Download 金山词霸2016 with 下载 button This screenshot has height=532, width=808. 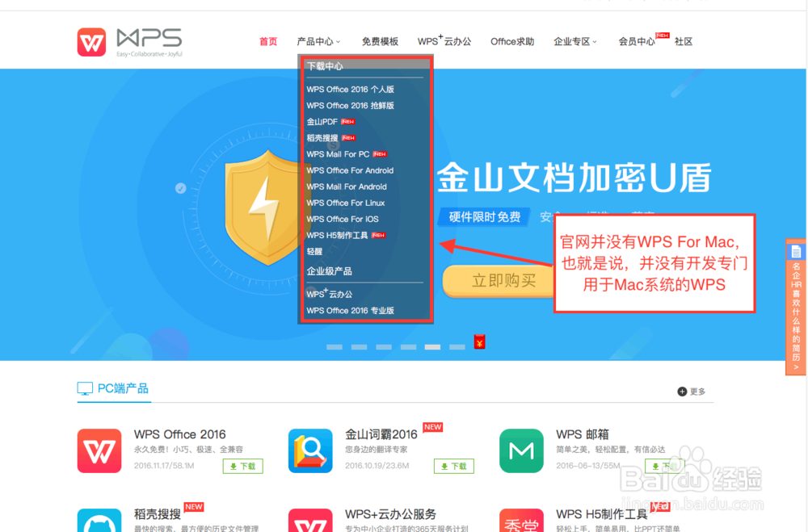(453, 466)
